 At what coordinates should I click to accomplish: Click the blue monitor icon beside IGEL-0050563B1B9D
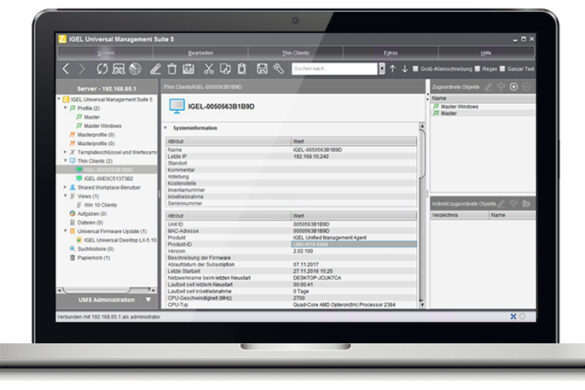click(x=177, y=106)
